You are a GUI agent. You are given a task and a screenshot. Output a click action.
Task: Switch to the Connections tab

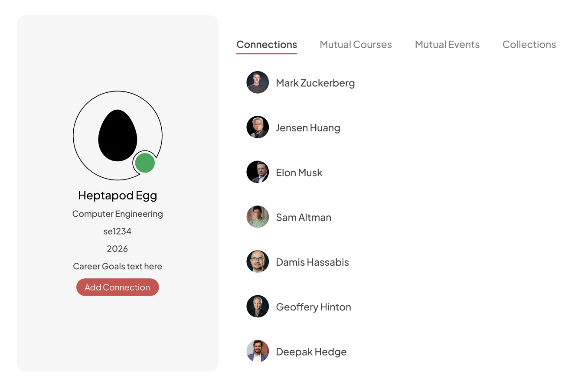267,45
